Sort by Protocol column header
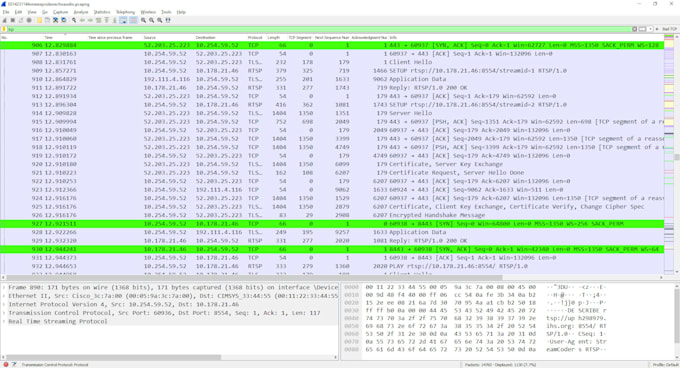This screenshot has height=368, width=680. (256, 38)
